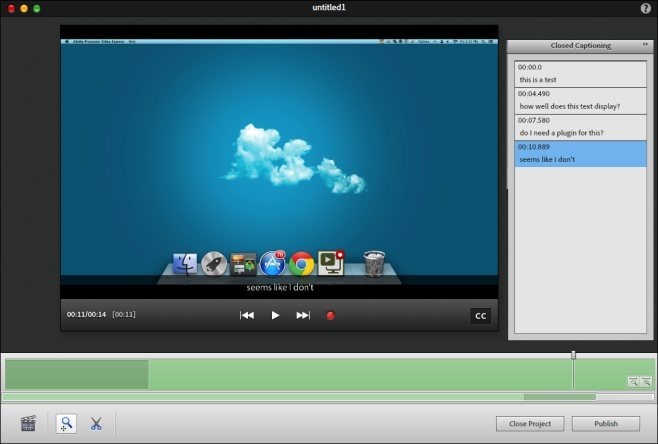658x444 pixels.
Task: Skip forward with the fast-forward button
Action: point(303,315)
